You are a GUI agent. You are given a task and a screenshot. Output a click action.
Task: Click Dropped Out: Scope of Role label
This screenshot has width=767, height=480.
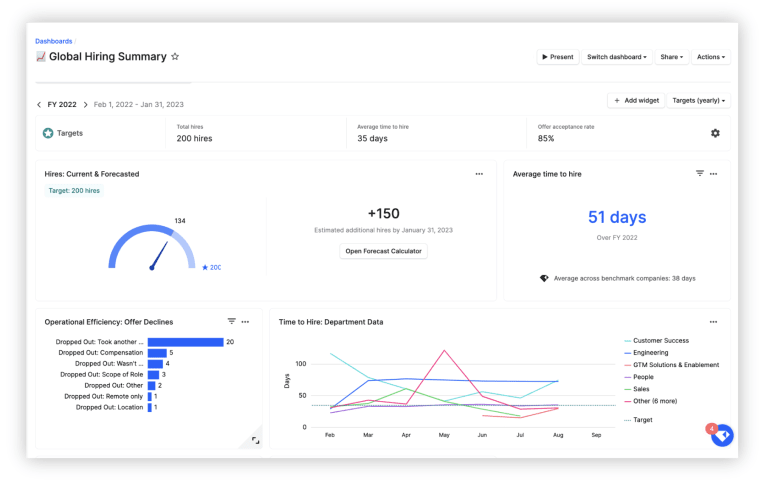click(x=102, y=375)
